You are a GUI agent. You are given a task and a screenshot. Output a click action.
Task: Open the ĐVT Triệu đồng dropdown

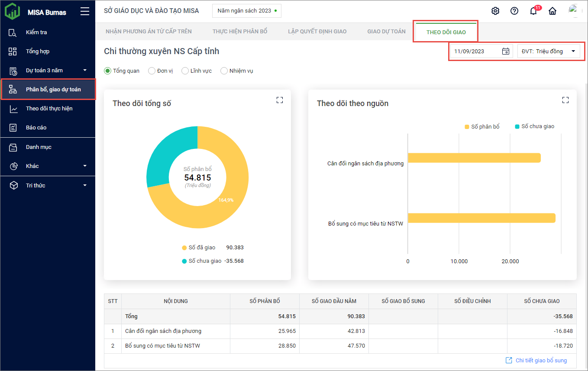[x=548, y=51]
